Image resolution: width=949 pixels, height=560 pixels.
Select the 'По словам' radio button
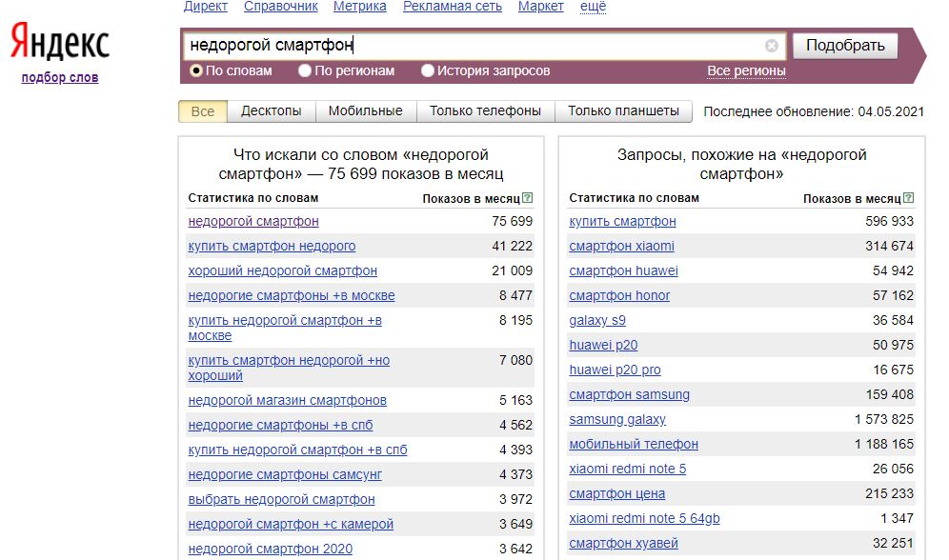(196, 70)
